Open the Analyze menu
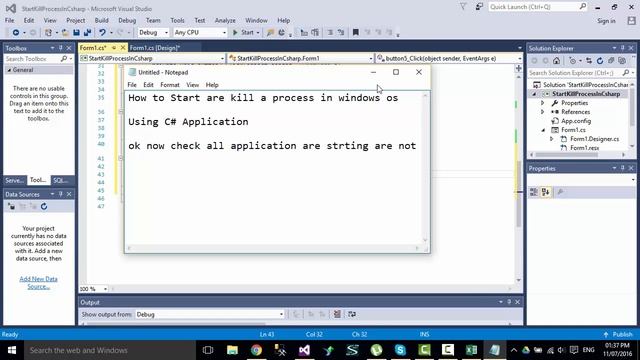 [x=225, y=20]
